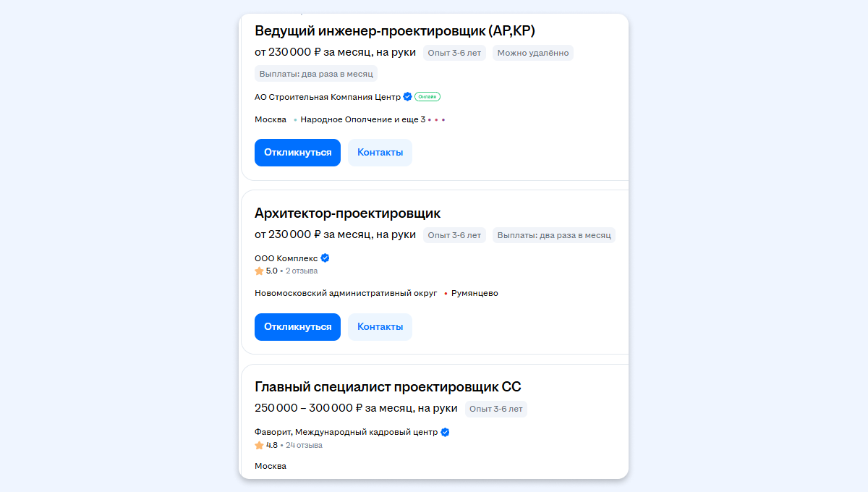
Task: Show contacts for ООО Комплекс vacancy
Action: (380, 327)
